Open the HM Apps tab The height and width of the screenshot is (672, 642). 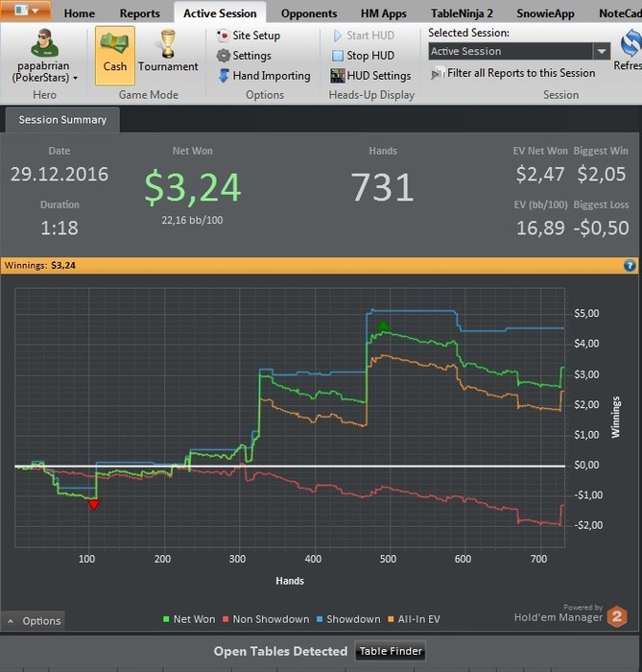[383, 13]
